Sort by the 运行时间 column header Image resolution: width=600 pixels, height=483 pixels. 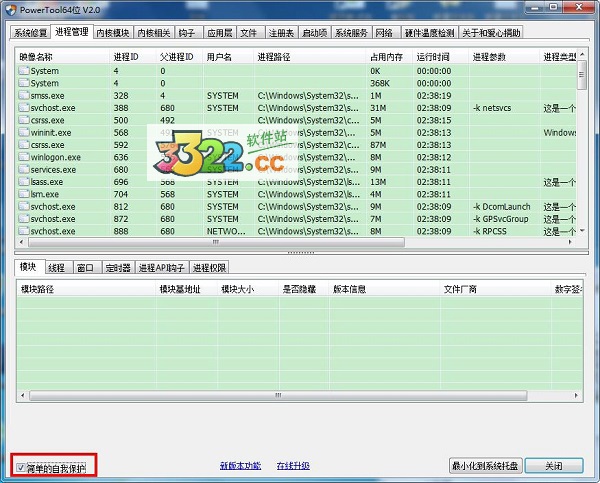tap(440, 57)
